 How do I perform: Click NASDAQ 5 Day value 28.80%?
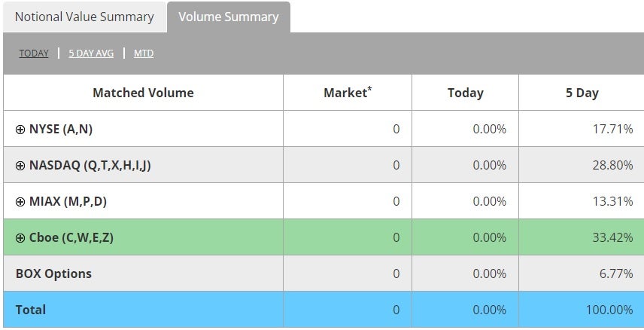tap(612, 166)
